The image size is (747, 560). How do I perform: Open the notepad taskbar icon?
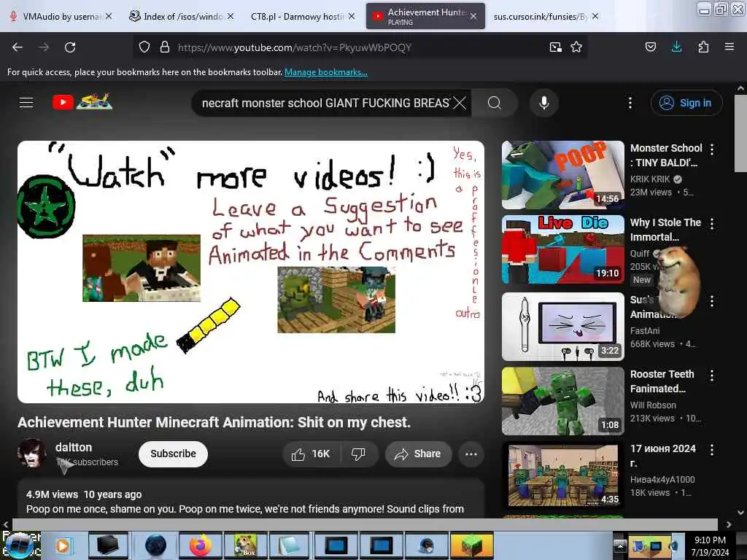(290, 545)
